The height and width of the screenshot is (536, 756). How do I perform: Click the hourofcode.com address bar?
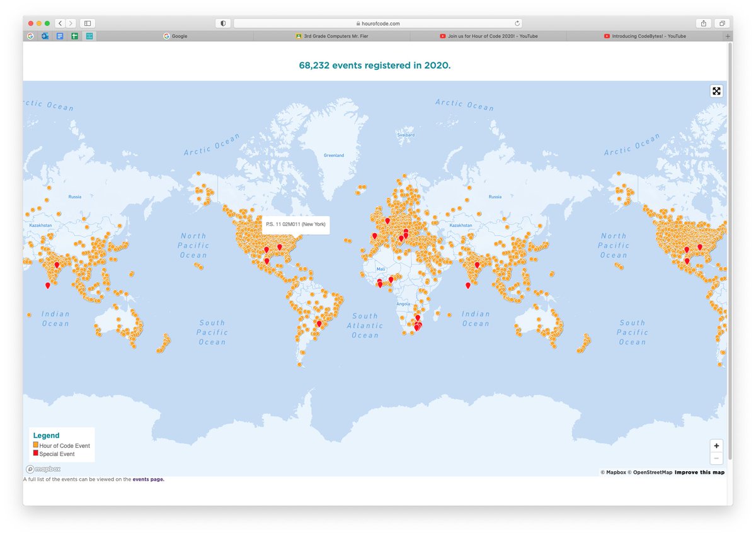pyautogui.click(x=378, y=23)
